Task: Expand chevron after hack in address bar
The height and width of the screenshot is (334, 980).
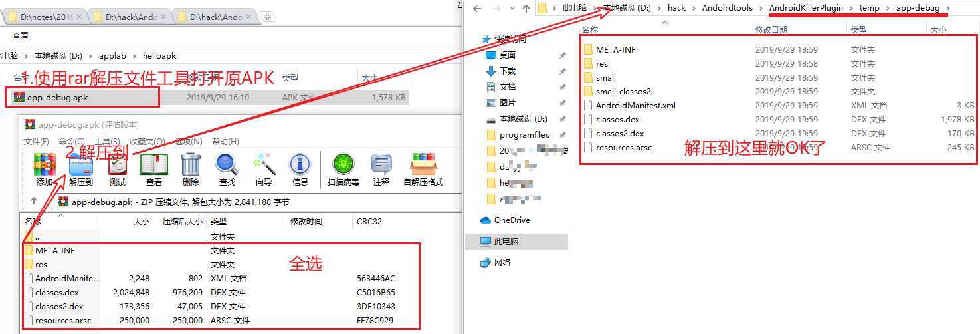Action: coord(694,8)
